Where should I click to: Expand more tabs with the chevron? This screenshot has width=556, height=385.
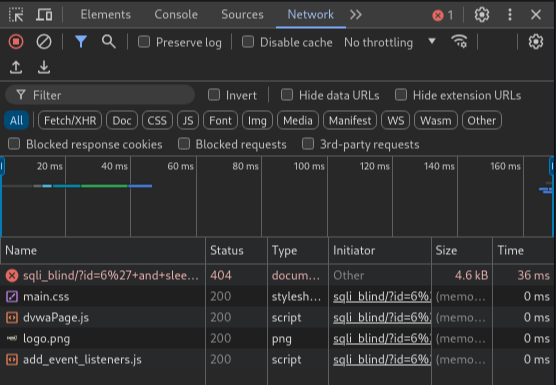click(x=356, y=15)
